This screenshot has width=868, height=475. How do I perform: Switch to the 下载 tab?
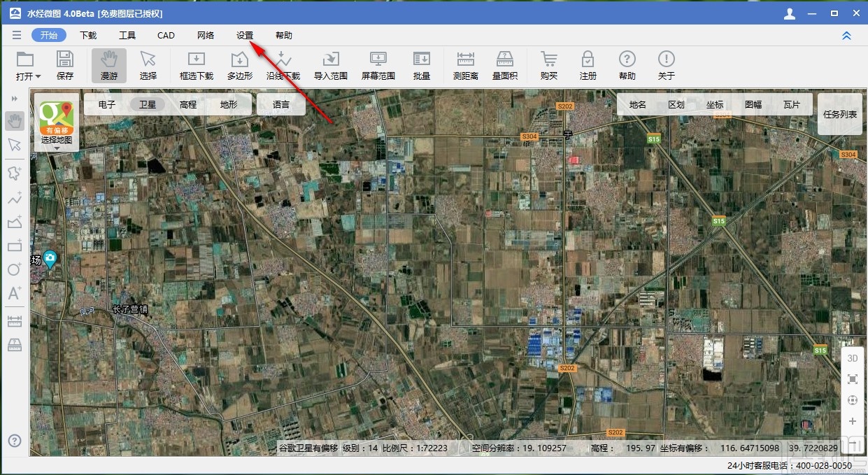[88, 35]
